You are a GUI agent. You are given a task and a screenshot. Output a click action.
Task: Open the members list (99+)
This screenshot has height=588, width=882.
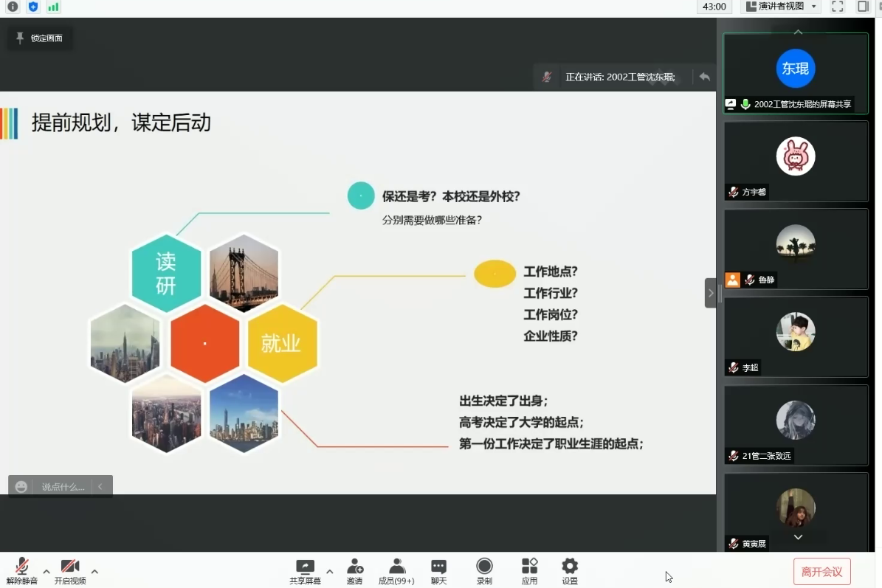[x=396, y=567]
